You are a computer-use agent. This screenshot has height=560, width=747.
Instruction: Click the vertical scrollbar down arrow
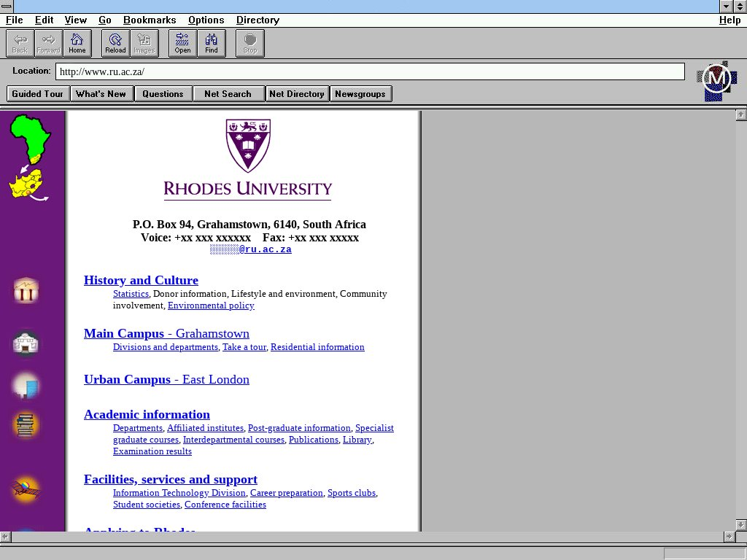(740, 525)
